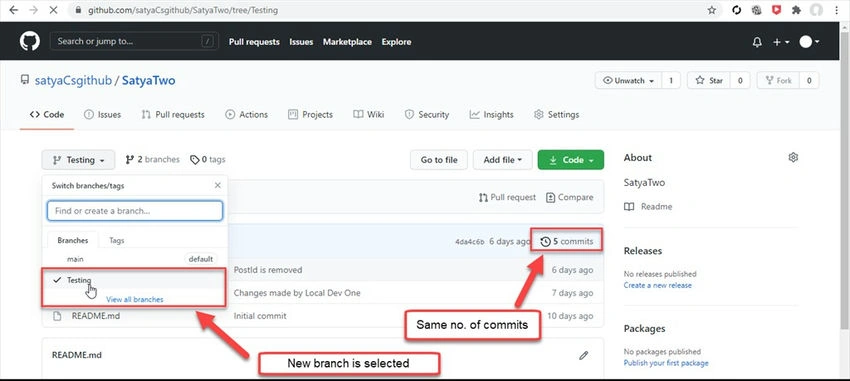Viewport: 850px width, 381px height.
Task: Open the Add file dropdown
Action: pos(503,160)
